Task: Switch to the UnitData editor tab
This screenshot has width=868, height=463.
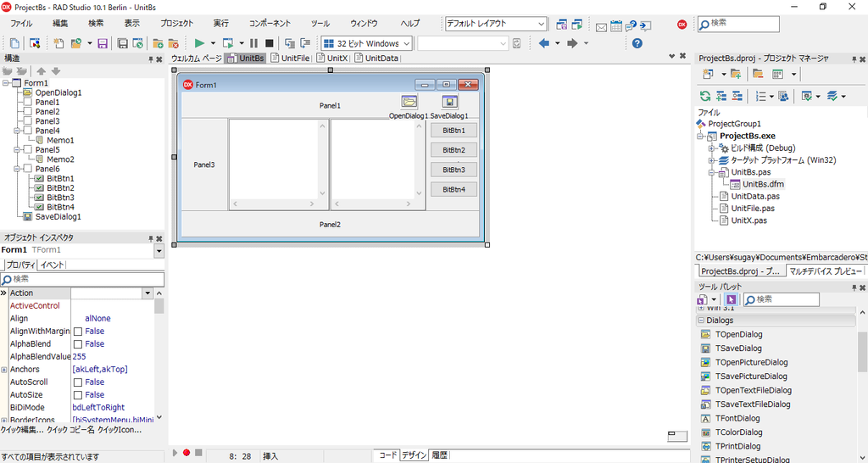Action: [376, 58]
